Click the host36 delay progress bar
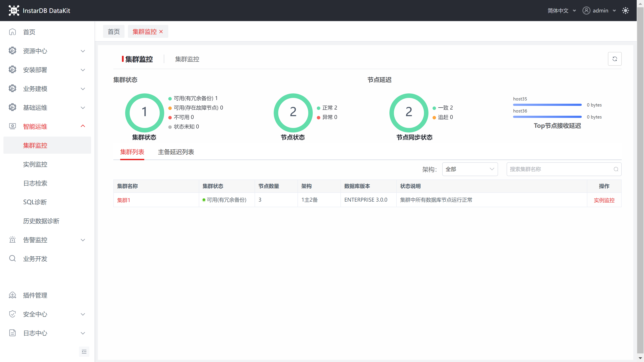Image resolution: width=644 pixels, height=362 pixels. point(547,117)
